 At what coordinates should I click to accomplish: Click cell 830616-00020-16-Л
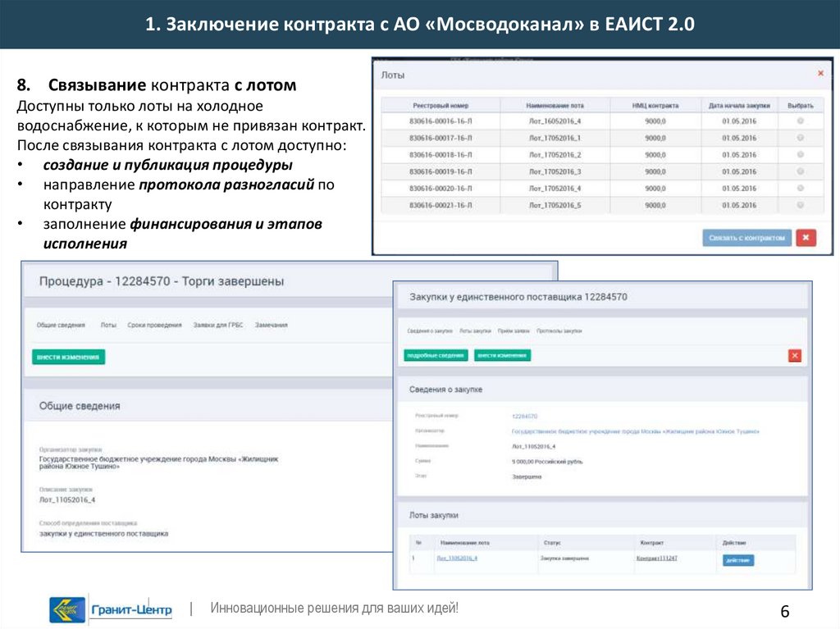(x=441, y=188)
